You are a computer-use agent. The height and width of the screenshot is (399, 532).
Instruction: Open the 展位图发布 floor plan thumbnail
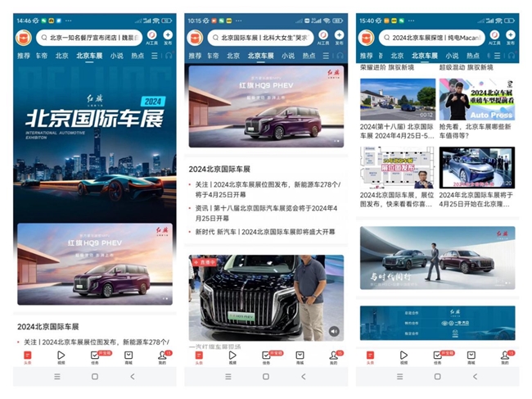pos(397,167)
